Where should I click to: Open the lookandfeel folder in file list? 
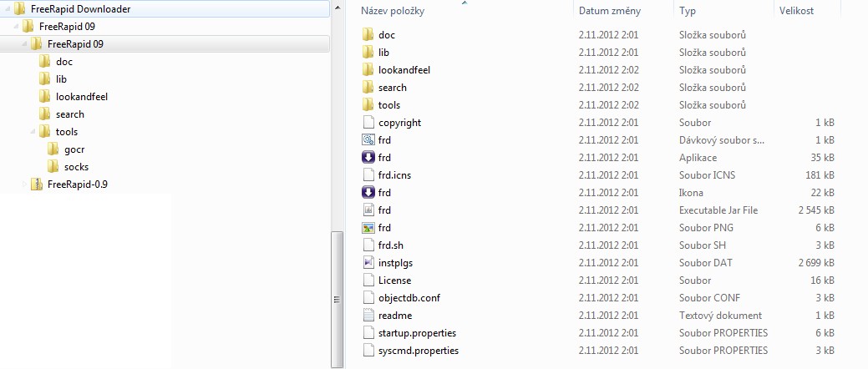404,70
